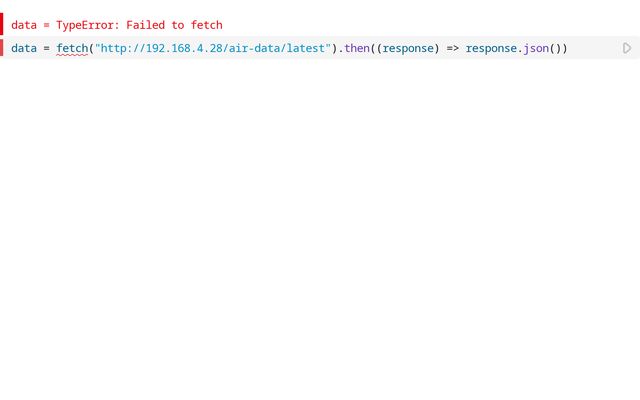Click the URL string "http://192.168.4.28/air-data/latest"
This screenshot has height=400, width=640.
point(213,48)
